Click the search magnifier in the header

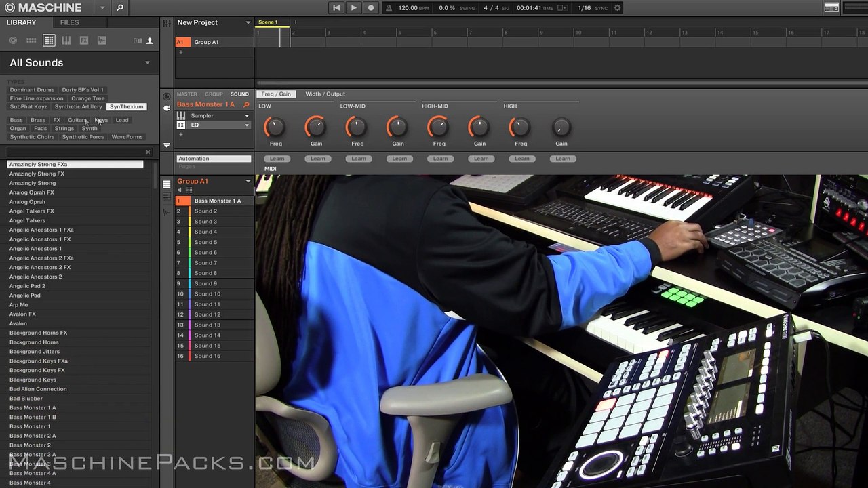[x=120, y=8]
